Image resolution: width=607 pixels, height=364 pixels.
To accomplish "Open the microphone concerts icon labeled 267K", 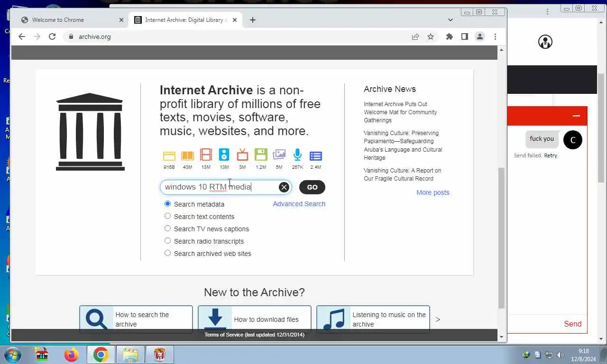I will point(297,155).
